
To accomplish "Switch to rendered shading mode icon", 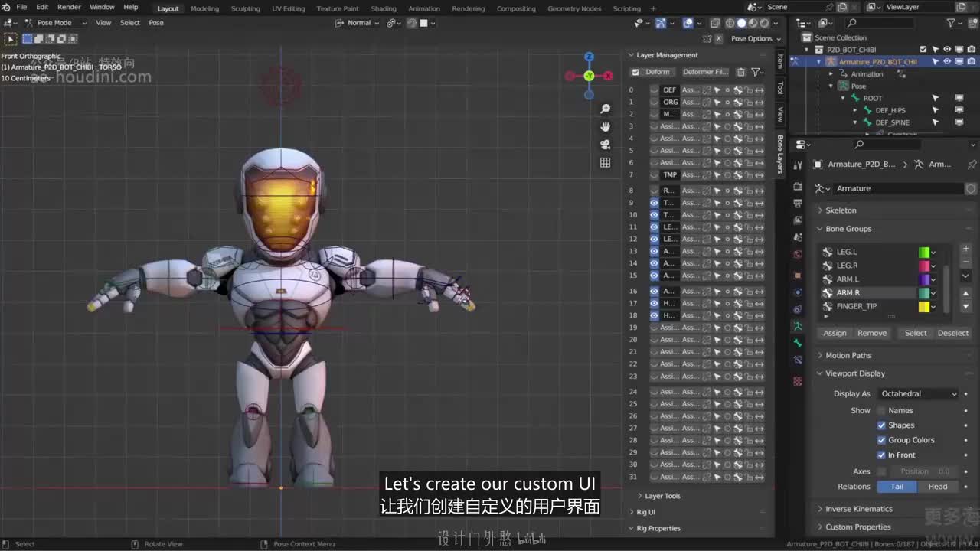I will (764, 23).
